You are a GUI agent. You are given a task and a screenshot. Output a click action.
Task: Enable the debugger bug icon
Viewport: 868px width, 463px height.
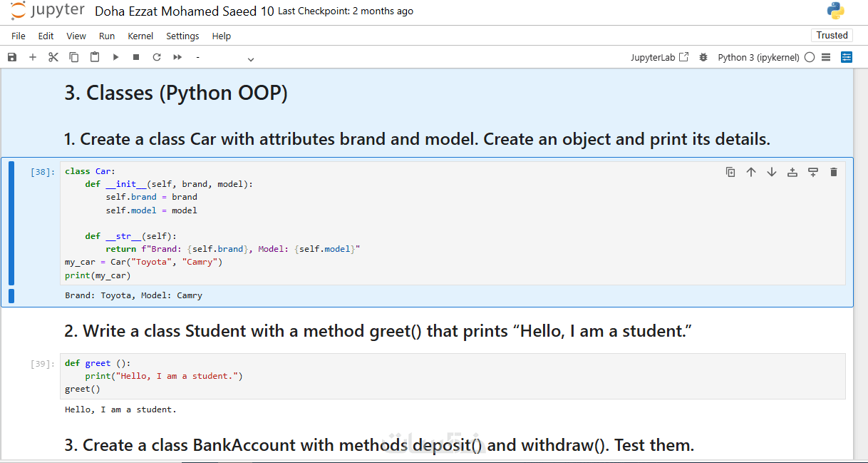click(704, 57)
